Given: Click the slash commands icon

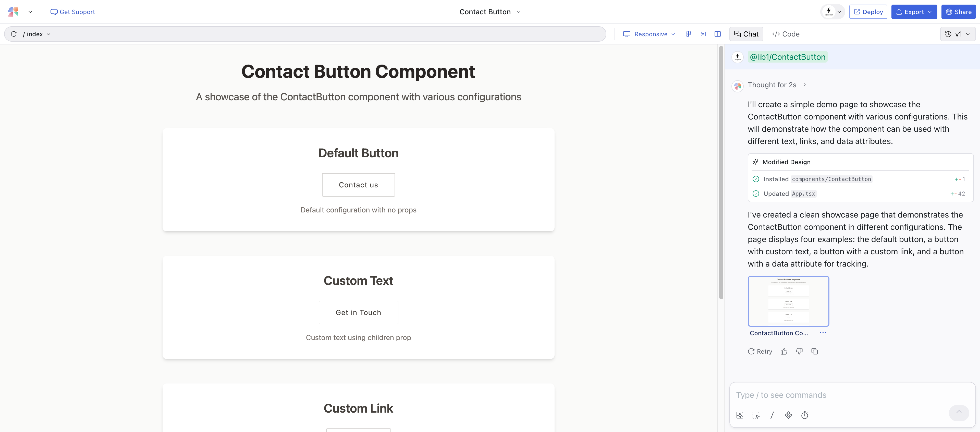Looking at the screenshot, I should click(772, 415).
